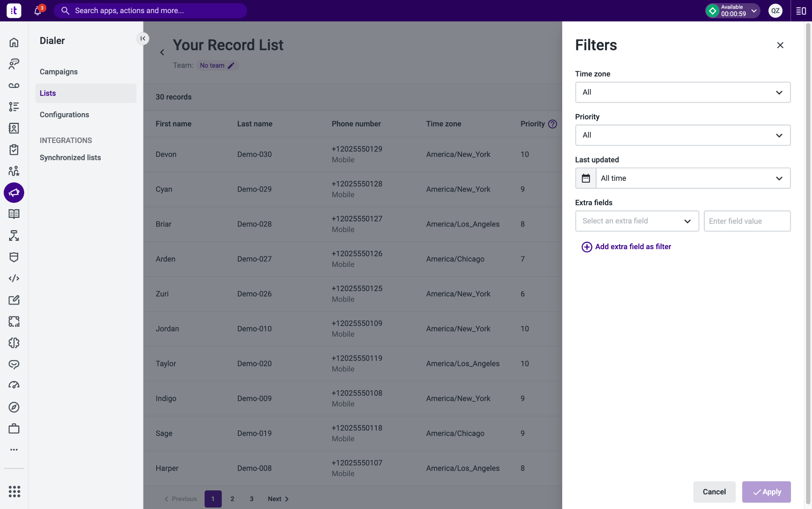
Task: Collapse the Dialer navigation panel
Action: pyautogui.click(x=143, y=38)
